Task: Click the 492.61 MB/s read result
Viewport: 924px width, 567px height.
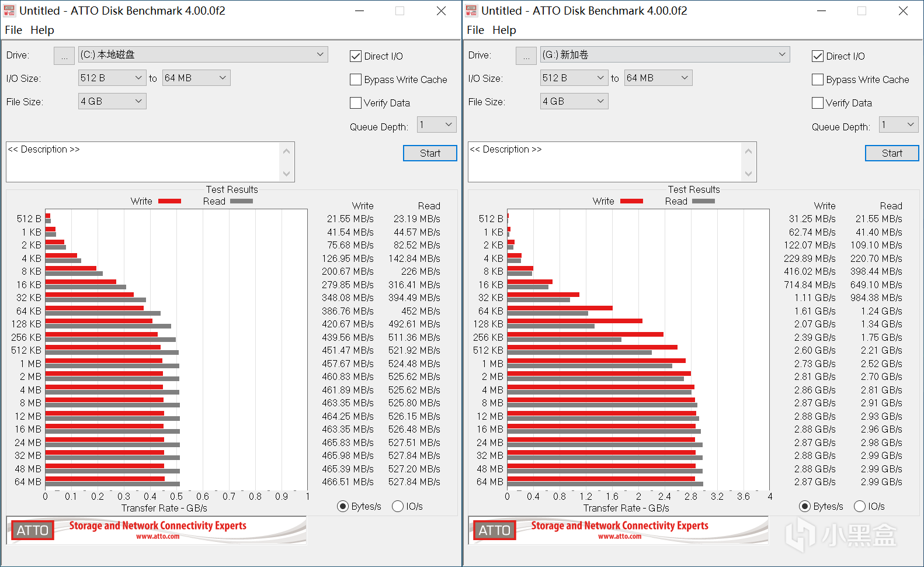Action: tap(414, 324)
